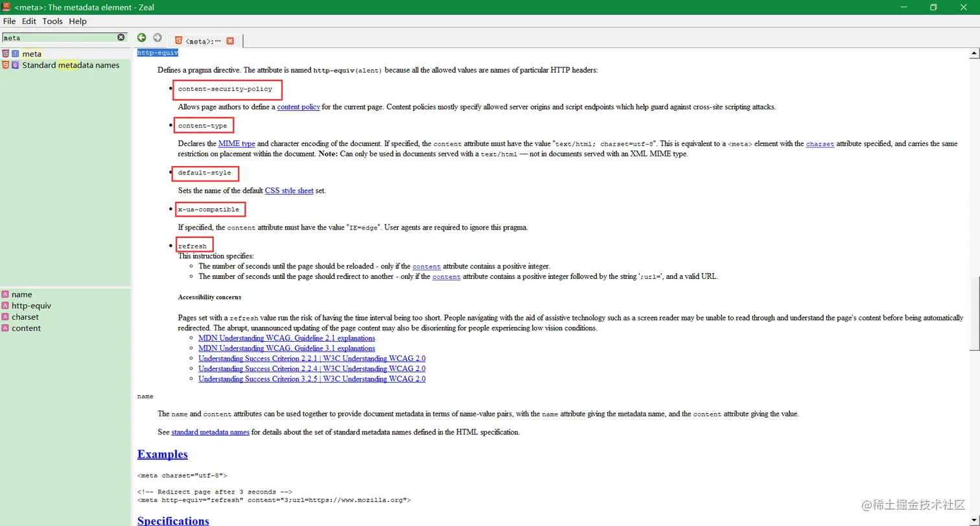Screen dimensions: 980x526
Task: Follow the charset attribute link
Action: pos(820,144)
